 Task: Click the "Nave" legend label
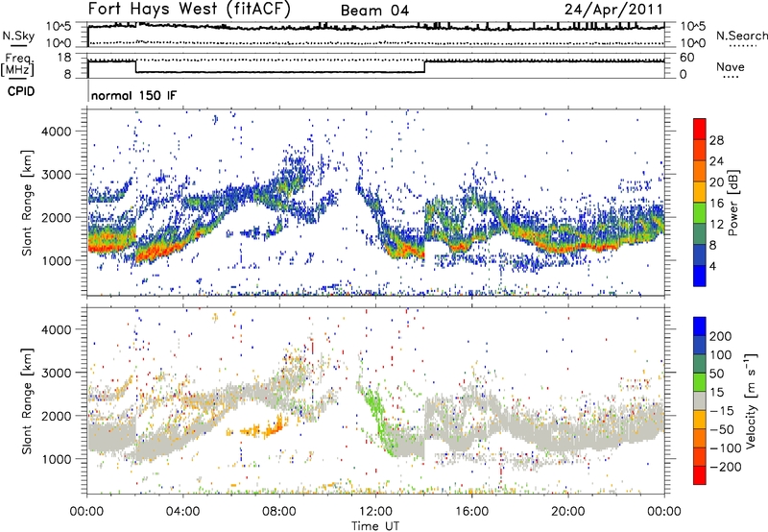(731, 66)
